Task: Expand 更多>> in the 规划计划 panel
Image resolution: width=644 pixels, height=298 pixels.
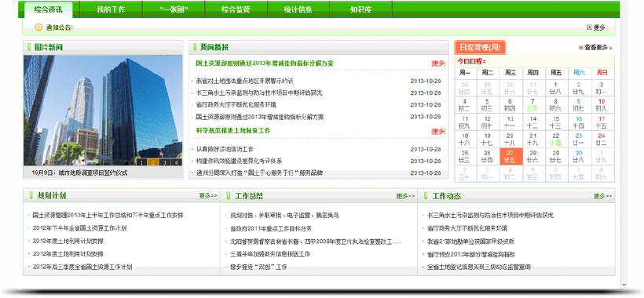Action: point(208,195)
